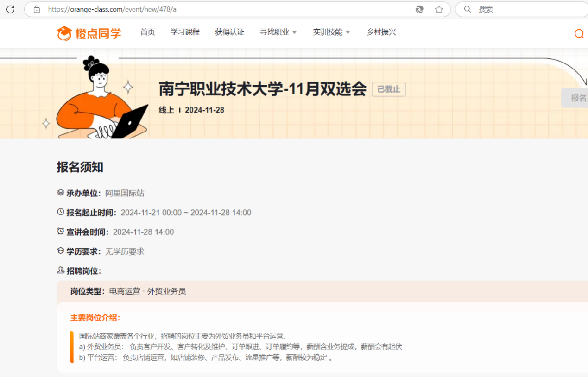Screen dimensions: 588x377
Task: Open 学习课程 navigation item
Action: (x=185, y=32)
